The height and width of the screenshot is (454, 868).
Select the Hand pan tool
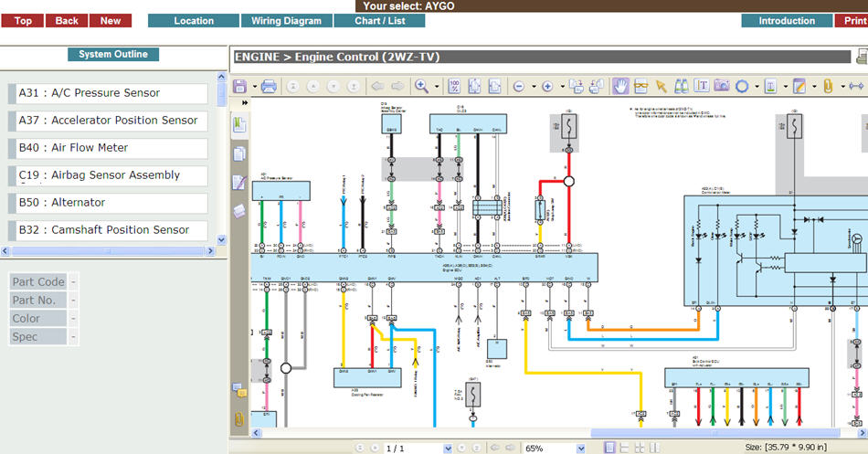pyautogui.click(x=620, y=87)
